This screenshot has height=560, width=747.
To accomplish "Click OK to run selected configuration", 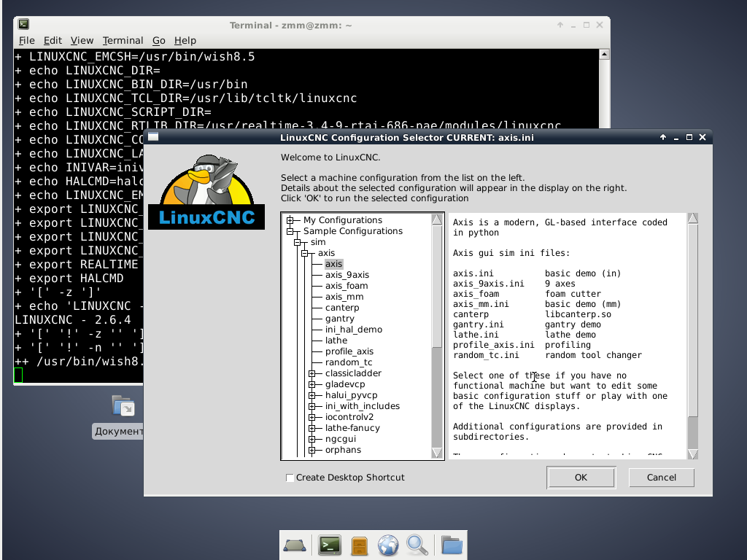I will click(581, 478).
